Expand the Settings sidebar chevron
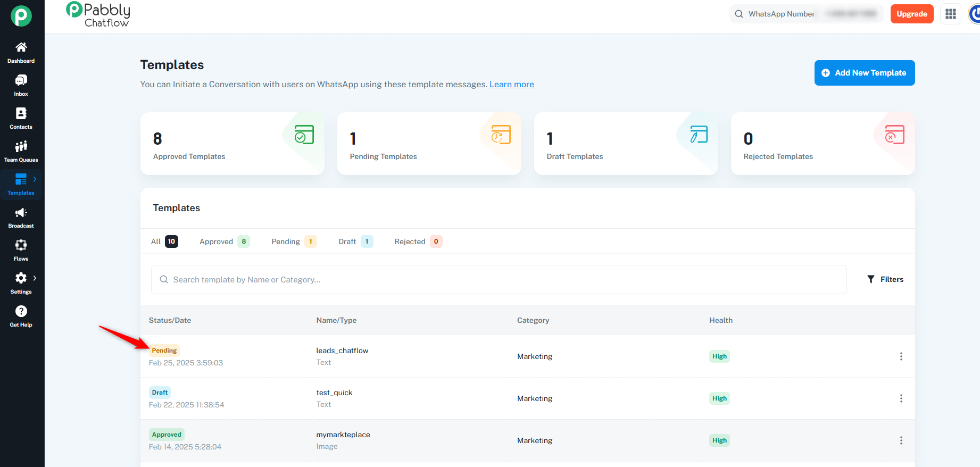 [x=35, y=278]
